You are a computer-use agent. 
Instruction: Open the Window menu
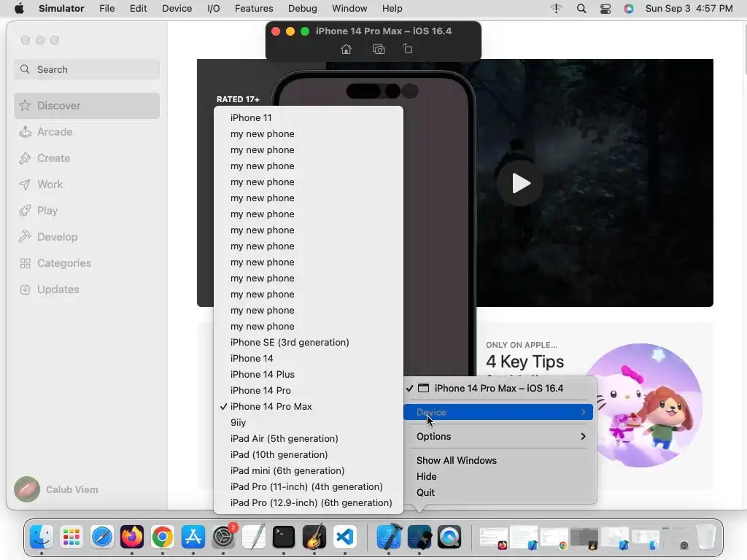(x=349, y=9)
